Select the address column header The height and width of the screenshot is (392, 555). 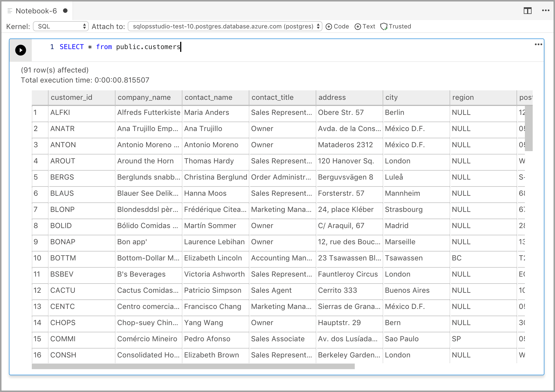[x=349, y=98]
